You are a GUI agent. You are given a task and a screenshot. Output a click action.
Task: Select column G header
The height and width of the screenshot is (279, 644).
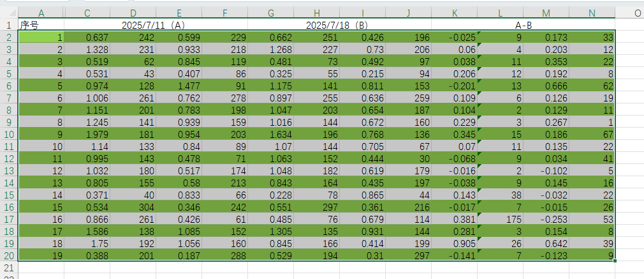pyautogui.click(x=271, y=13)
